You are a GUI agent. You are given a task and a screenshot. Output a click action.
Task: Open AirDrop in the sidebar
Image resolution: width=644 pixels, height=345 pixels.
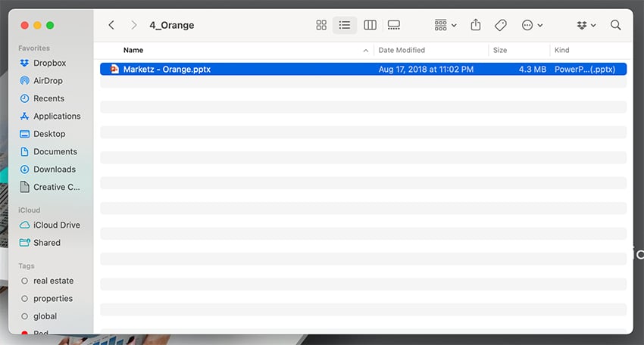click(48, 81)
